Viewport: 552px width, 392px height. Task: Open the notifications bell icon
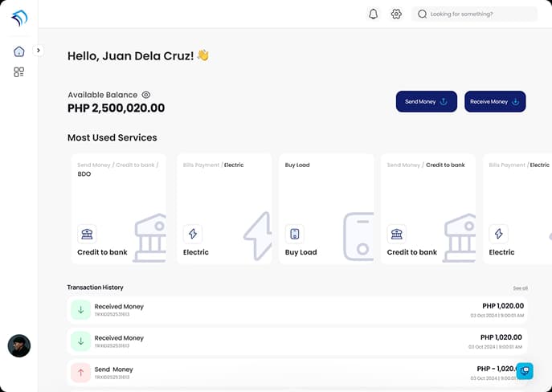point(373,14)
